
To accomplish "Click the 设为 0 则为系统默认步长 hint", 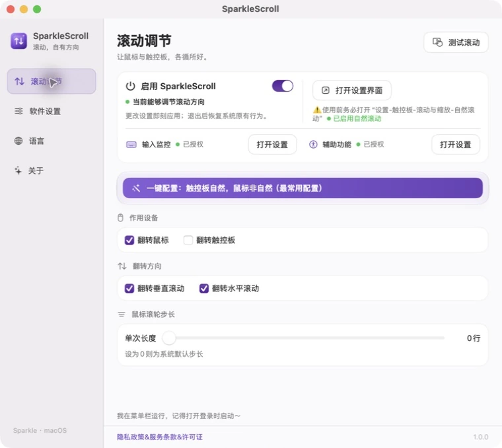I will coord(164,354).
